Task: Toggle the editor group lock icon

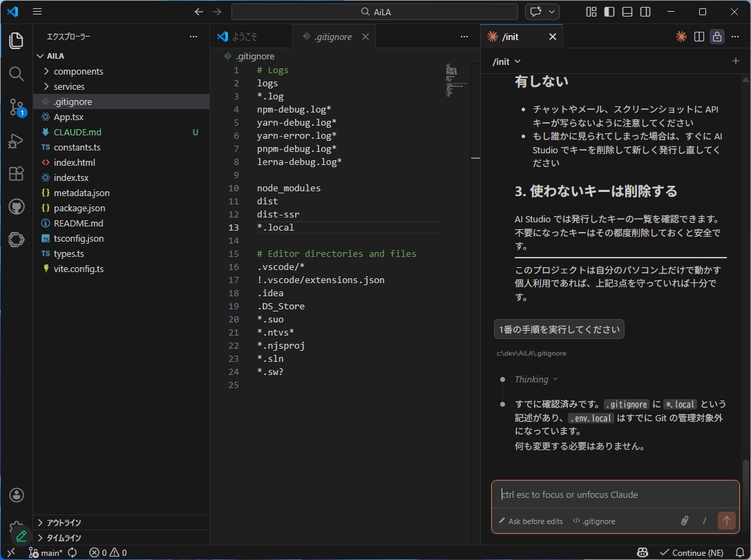Action: pos(717,37)
